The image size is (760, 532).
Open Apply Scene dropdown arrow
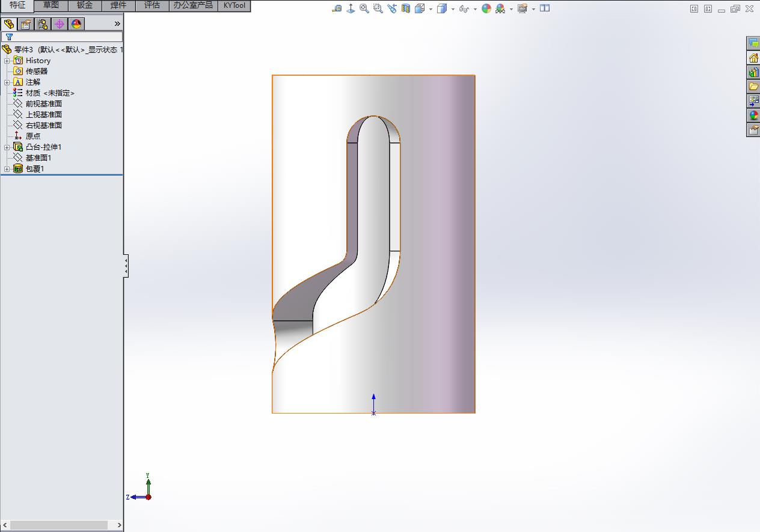[511, 9]
